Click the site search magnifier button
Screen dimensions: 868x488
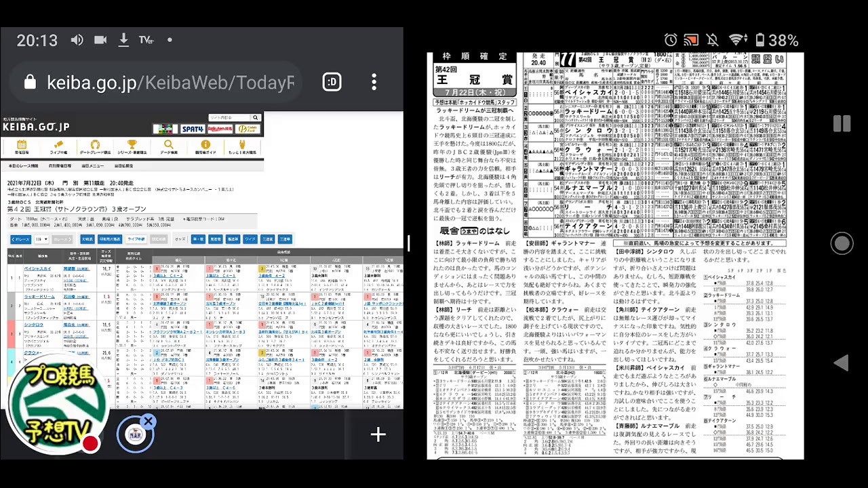pos(254,118)
